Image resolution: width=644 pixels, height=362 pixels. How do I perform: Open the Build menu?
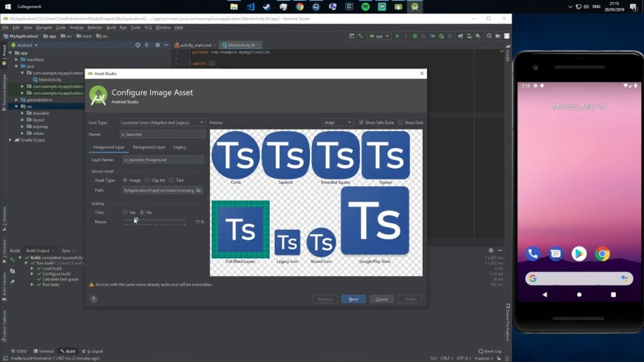pos(111,28)
